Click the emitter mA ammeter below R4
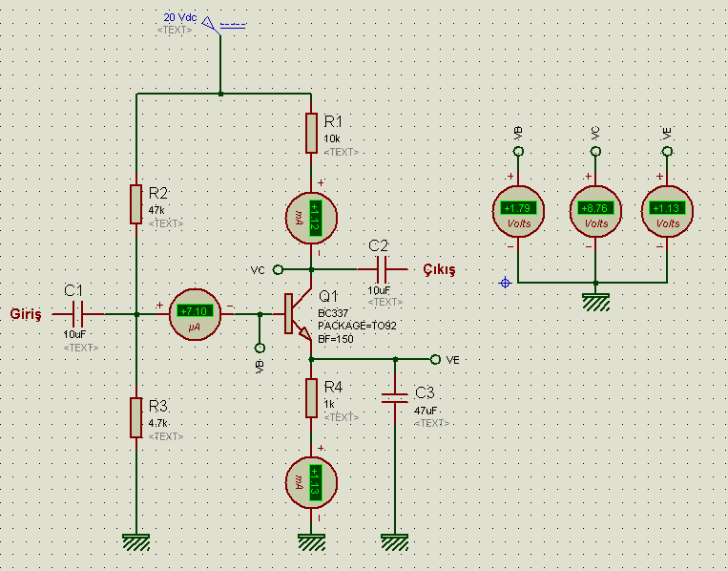The width and height of the screenshot is (728, 571). tap(312, 478)
